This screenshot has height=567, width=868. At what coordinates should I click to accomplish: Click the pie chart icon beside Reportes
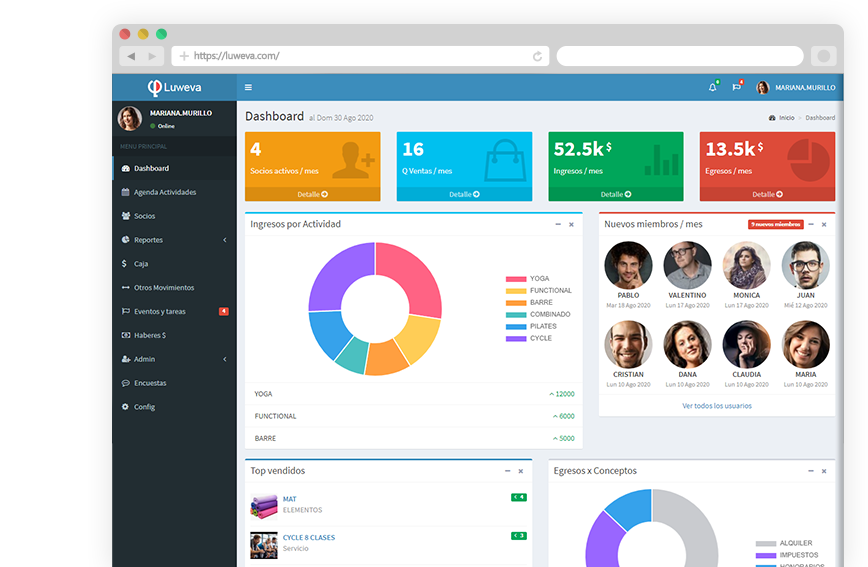click(126, 240)
